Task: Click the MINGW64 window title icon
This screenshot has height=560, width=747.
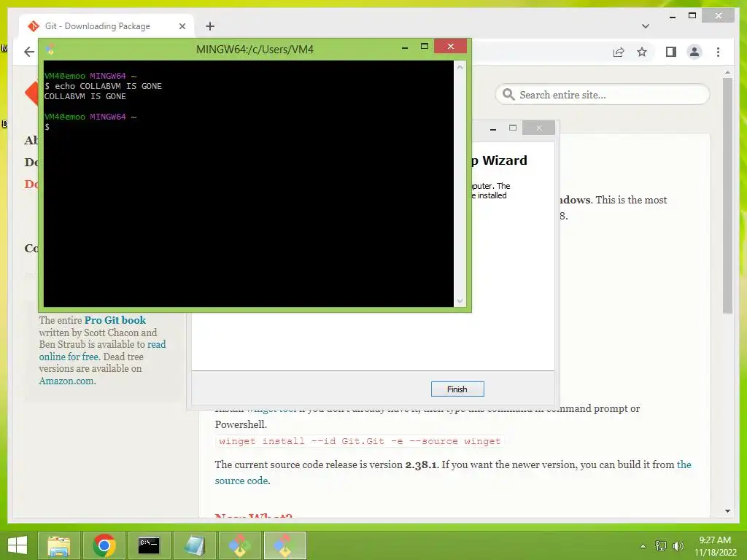Action: 50,49
